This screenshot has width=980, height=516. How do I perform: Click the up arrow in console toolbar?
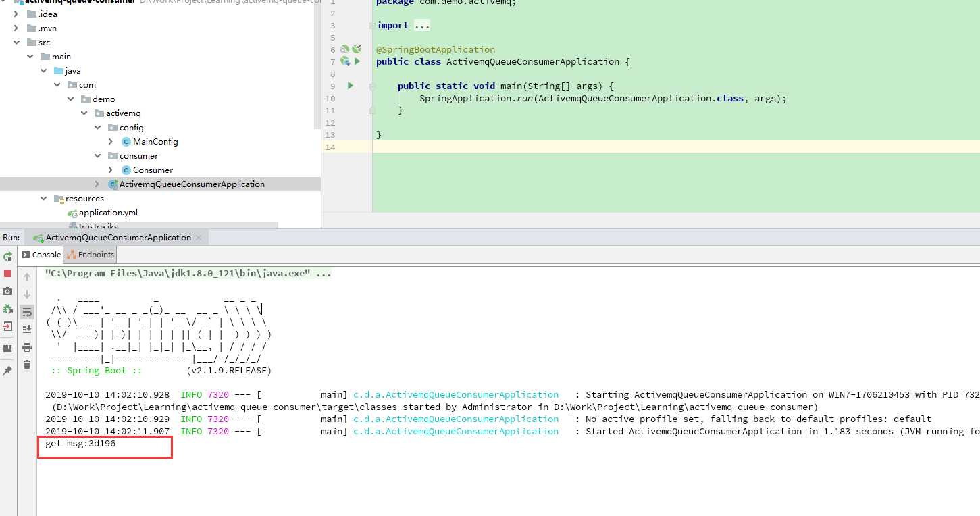click(27, 277)
